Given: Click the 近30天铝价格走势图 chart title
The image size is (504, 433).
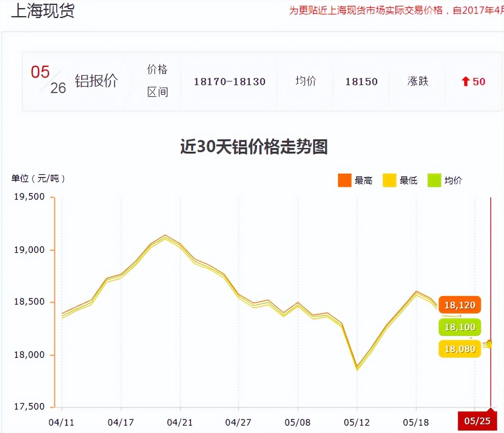Looking at the screenshot, I should point(254,147).
